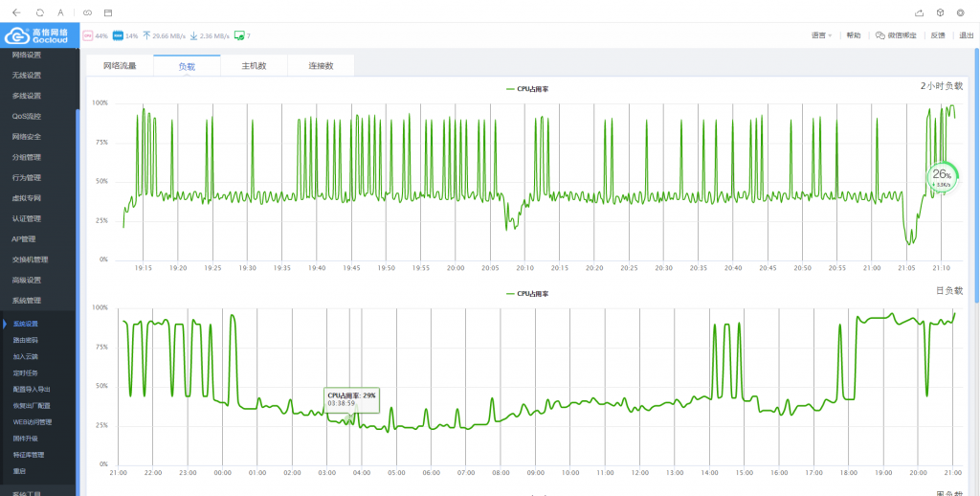Click the 20:05 time label on the 2-hour axis
The width and height of the screenshot is (980, 496).
coord(491,268)
